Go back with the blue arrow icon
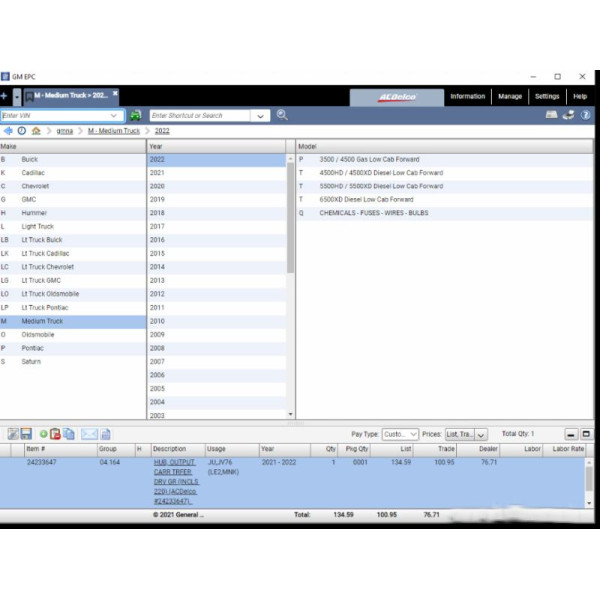Image resolution: width=600 pixels, height=600 pixels. coord(8,131)
